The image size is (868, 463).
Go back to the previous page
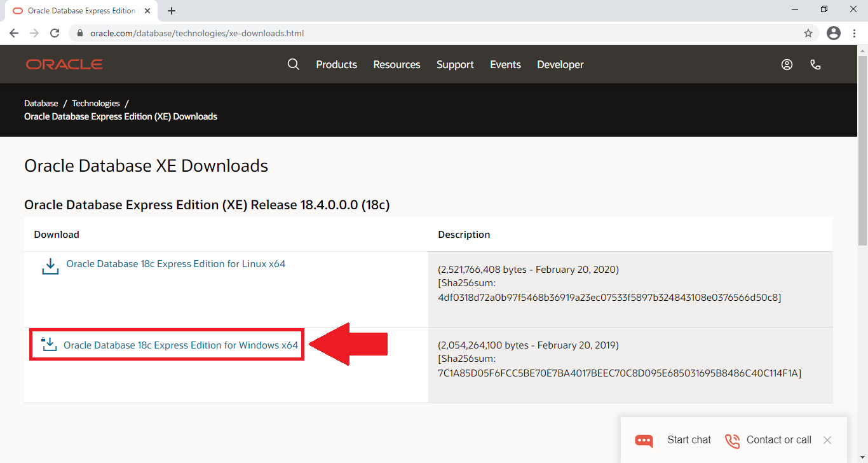tap(14, 33)
